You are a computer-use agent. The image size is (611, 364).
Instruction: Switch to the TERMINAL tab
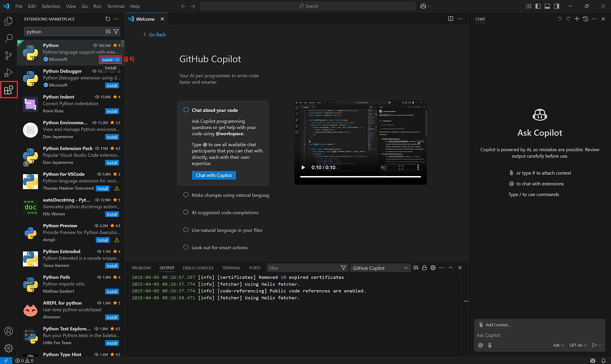[231, 268]
